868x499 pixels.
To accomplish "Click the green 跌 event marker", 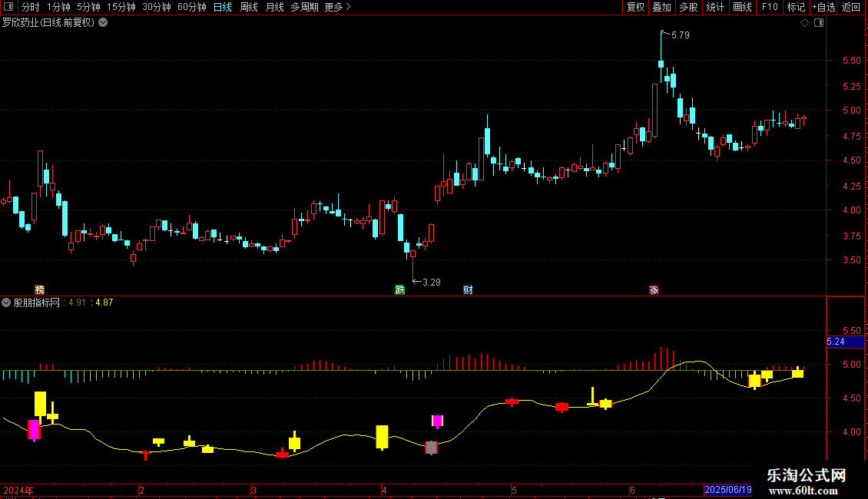I will click(399, 290).
